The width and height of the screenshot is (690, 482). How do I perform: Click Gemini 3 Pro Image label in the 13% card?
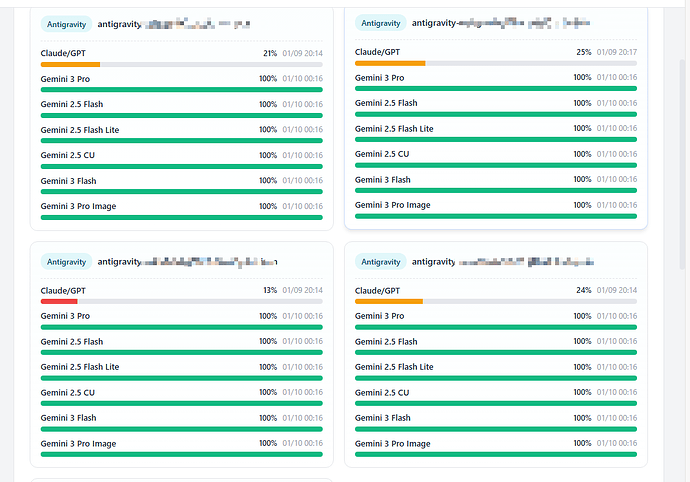(78, 444)
